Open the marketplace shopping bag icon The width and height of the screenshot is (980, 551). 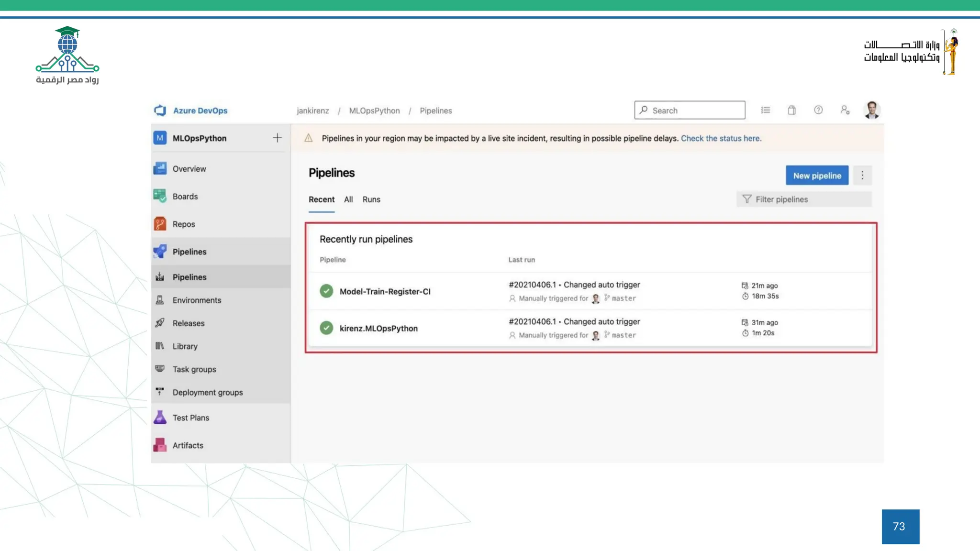(792, 110)
